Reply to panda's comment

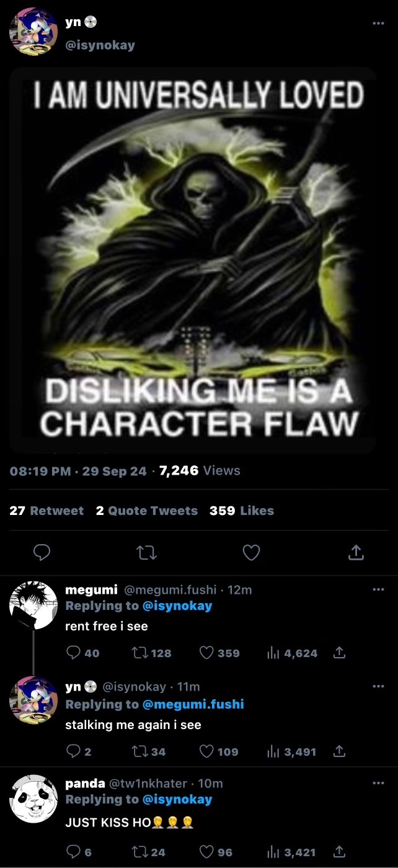coord(73,852)
